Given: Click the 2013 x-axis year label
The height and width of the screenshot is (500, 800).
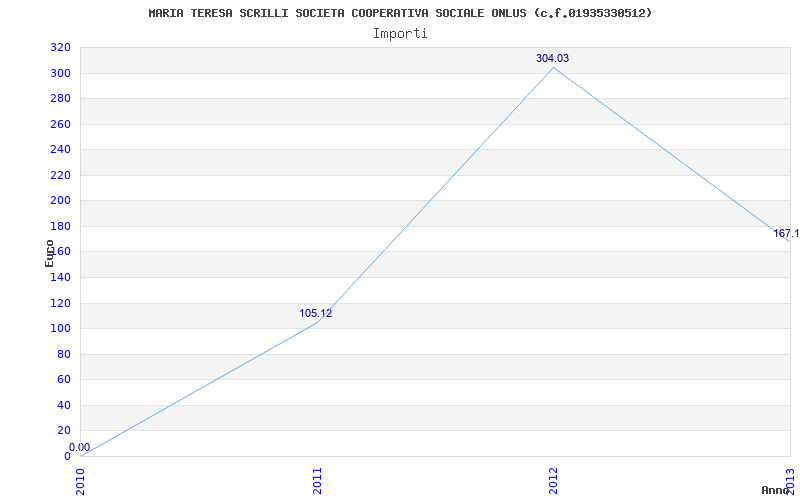Looking at the screenshot, I should pyautogui.click(x=790, y=481).
